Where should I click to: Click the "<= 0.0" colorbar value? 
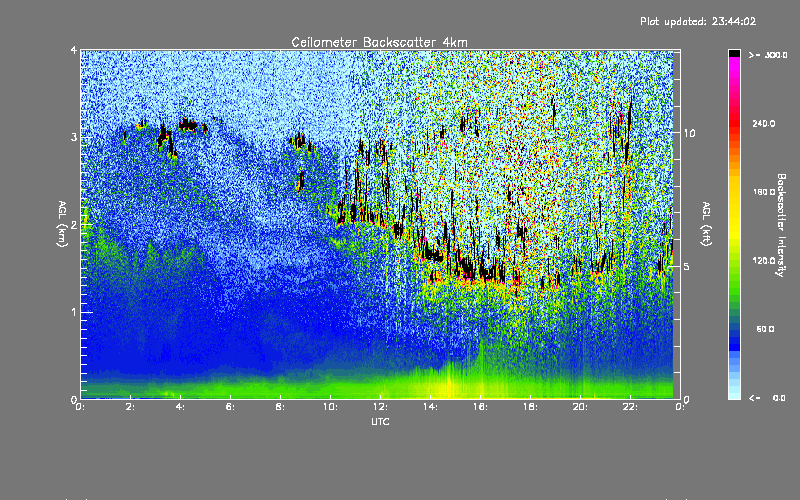tap(767, 398)
